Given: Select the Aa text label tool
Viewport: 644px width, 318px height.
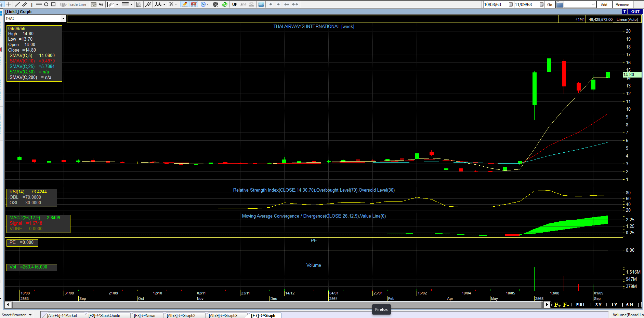Looking at the screenshot, I should point(101,4).
